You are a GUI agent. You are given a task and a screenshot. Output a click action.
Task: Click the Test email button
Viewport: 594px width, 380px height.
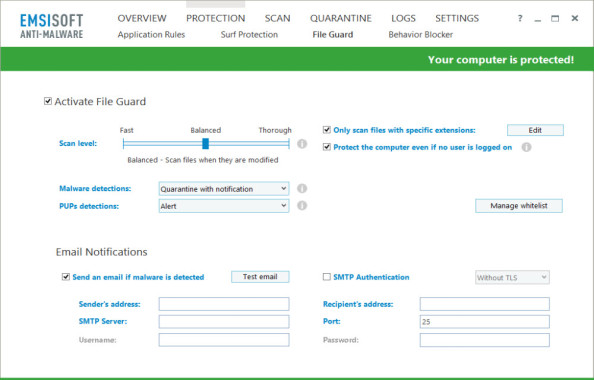tap(260, 277)
